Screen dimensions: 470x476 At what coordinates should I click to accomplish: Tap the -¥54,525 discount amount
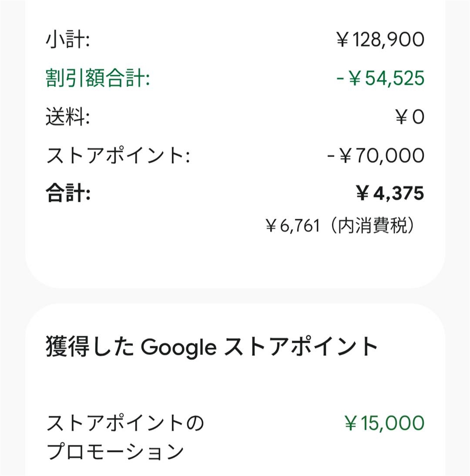(379, 79)
